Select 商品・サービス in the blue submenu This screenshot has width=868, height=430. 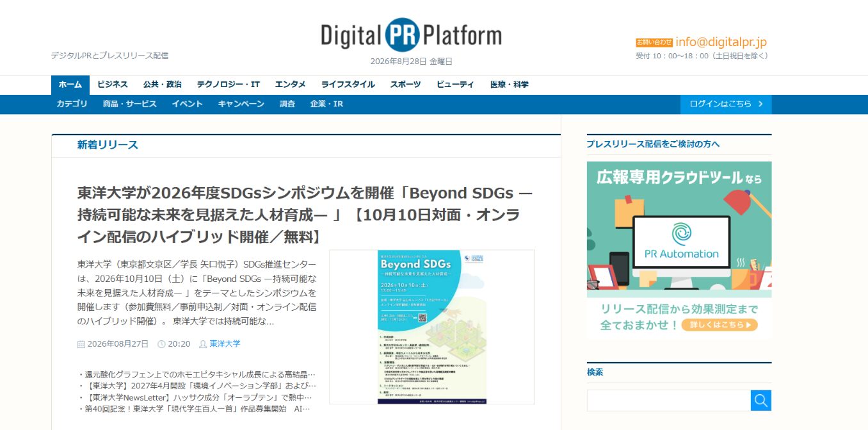pyautogui.click(x=130, y=104)
